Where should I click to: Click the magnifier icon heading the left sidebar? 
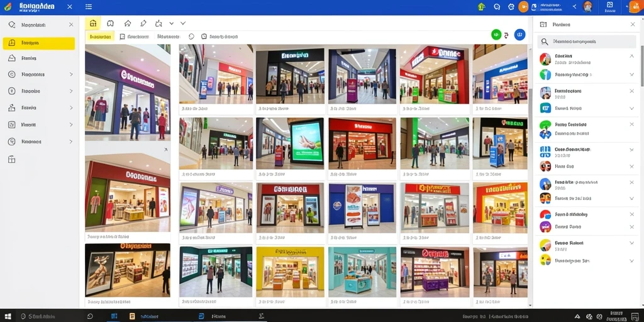(12, 25)
